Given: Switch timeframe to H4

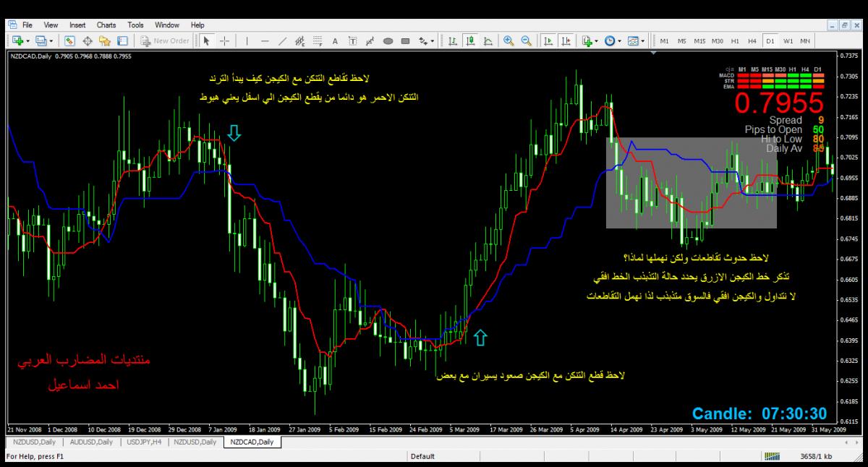Looking at the screenshot, I should click(x=752, y=41).
